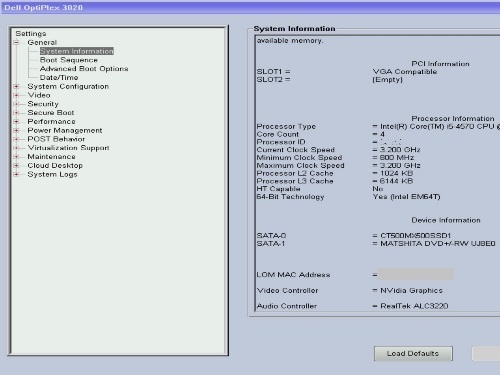Select the General category label
The image size is (500, 375).
coord(42,42)
